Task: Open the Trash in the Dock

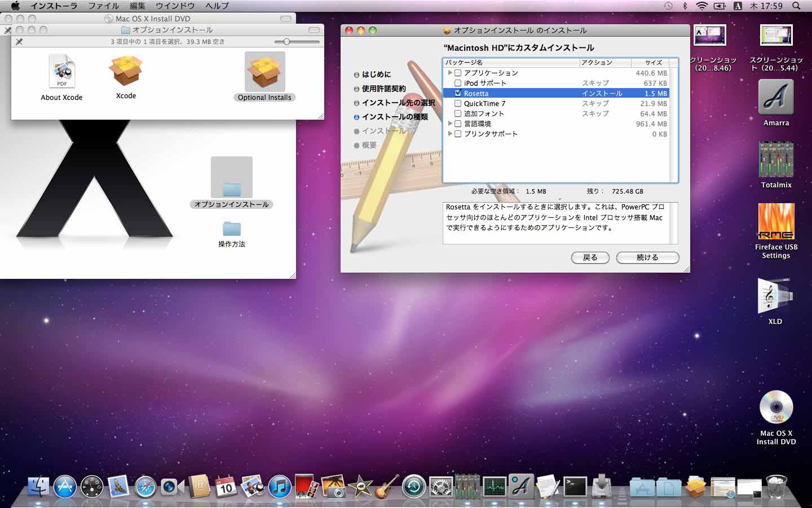Action: pyautogui.click(x=776, y=486)
